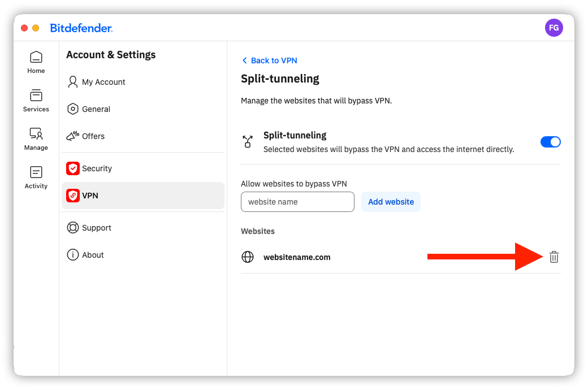
Task: Open the Manage section
Action: [36, 139]
